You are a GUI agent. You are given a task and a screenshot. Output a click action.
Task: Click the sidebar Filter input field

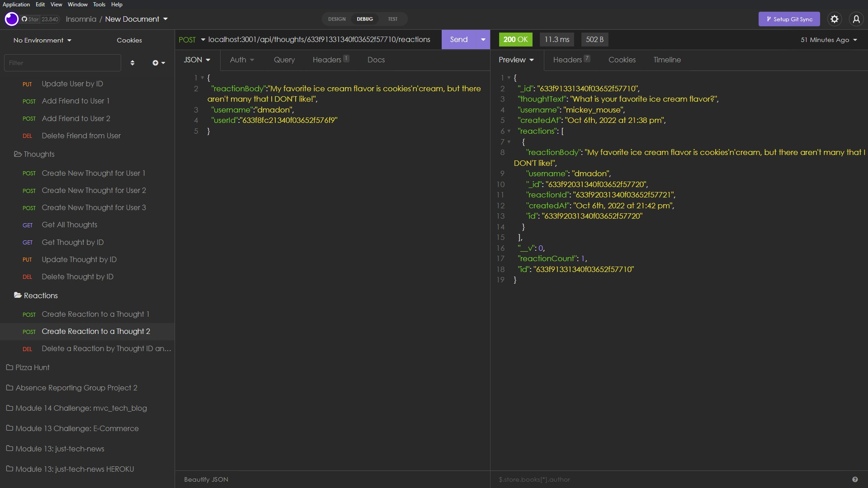[62, 63]
